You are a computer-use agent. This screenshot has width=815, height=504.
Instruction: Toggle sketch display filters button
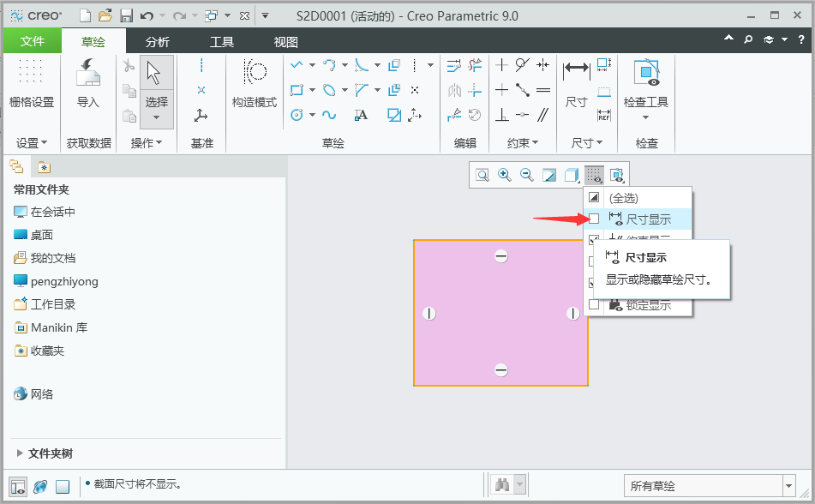(x=594, y=175)
